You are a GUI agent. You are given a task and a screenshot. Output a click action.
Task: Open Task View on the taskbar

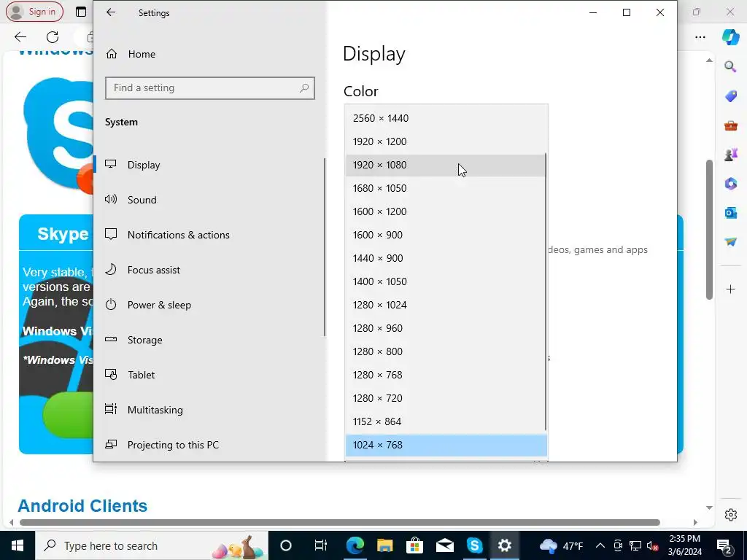pos(321,545)
